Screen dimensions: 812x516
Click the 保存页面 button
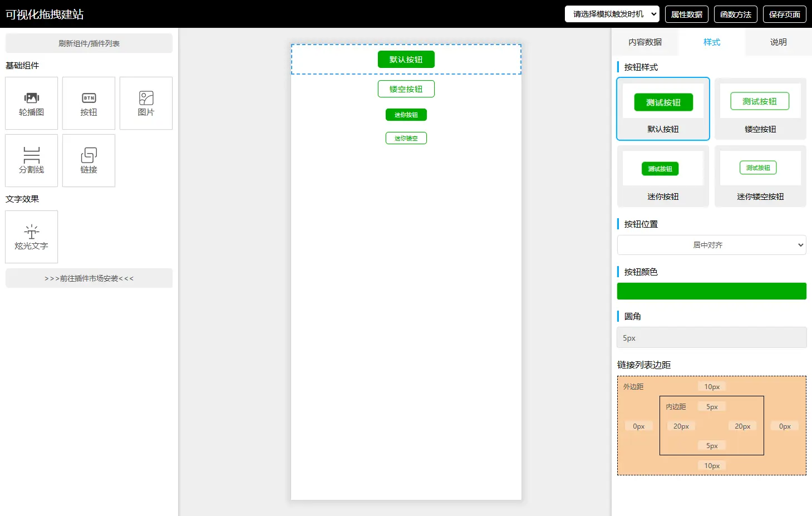(784, 14)
